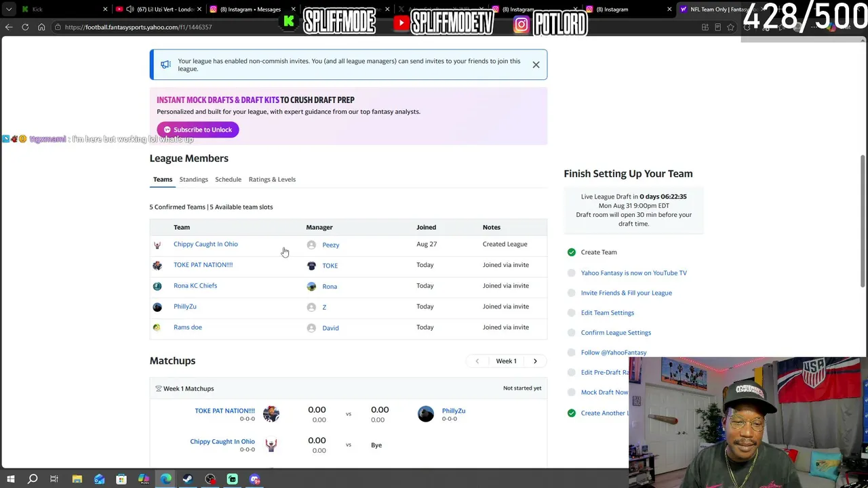Click PhillyZu matchup avatar
Image resolution: width=868 pixels, height=488 pixels.
(x=426, y=413)
